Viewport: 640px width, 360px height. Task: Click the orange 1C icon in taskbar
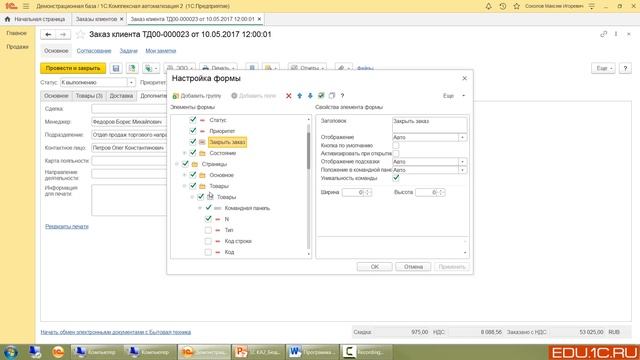click(58, 352)
